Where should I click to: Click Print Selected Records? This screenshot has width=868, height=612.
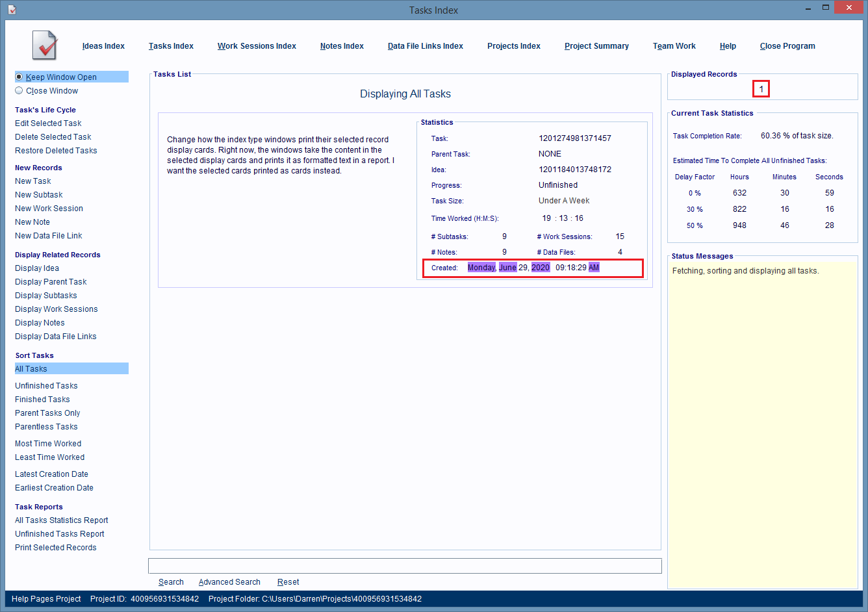coord(56,548)
